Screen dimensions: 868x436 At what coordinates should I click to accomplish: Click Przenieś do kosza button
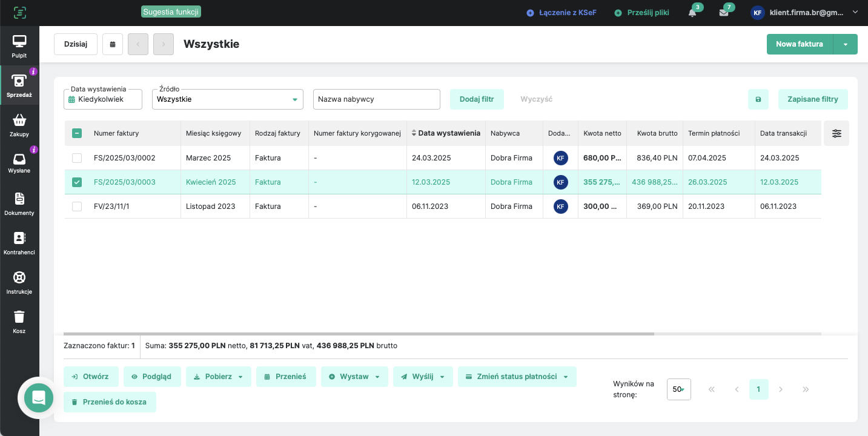(x=110, y=402)
